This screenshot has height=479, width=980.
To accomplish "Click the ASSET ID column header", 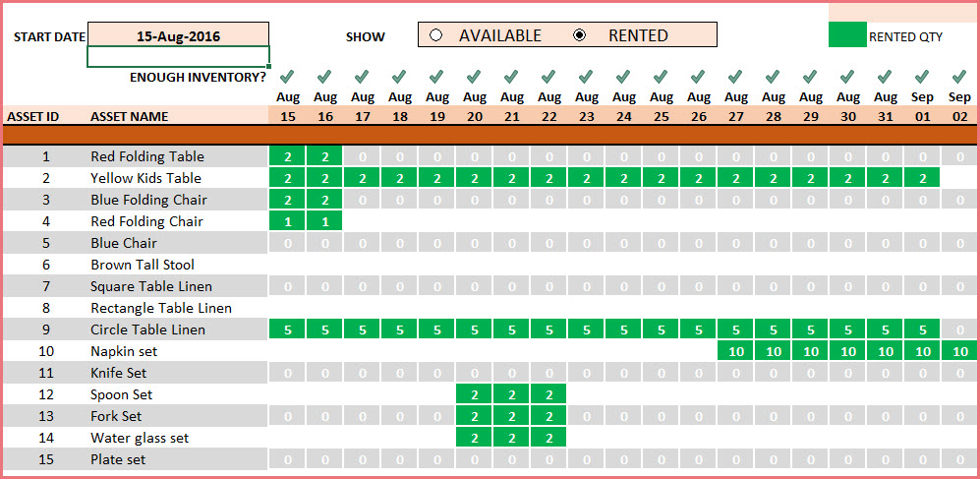I will click(33, 116).
